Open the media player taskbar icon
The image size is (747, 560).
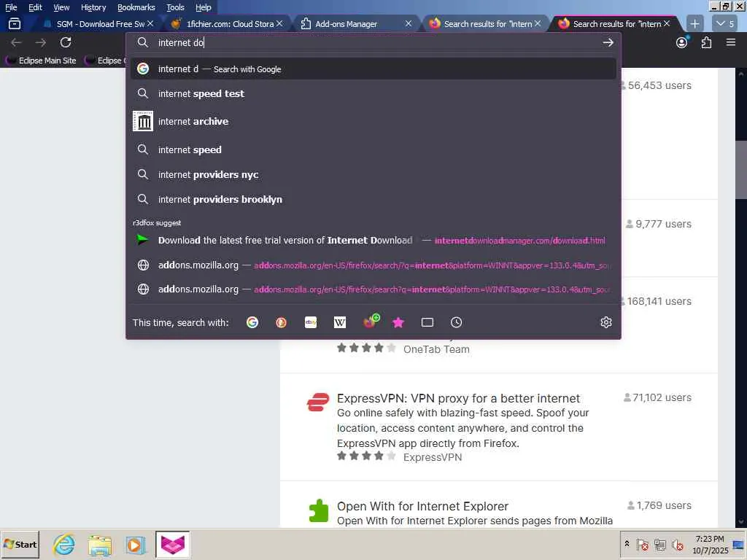(135, 545)
